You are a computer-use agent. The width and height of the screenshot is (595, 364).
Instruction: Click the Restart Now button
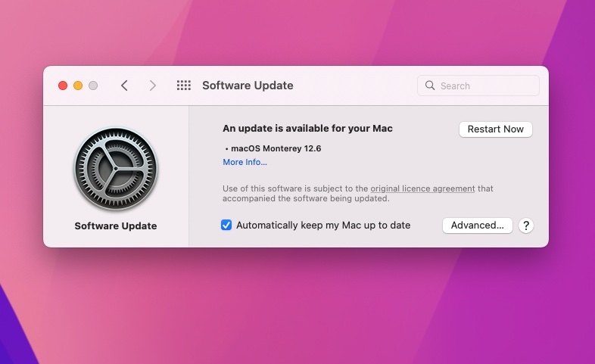pyautogui.click(x=496, y=129)
